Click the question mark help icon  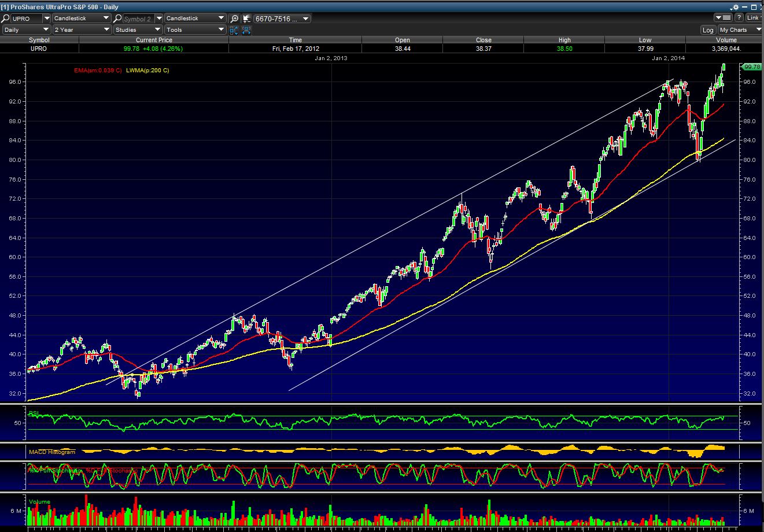point(739,19)
